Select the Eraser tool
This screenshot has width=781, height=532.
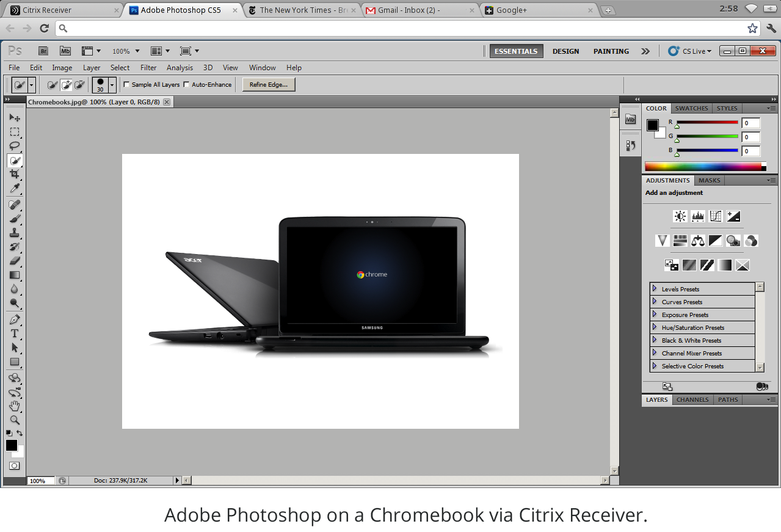[x=15, y=261]
